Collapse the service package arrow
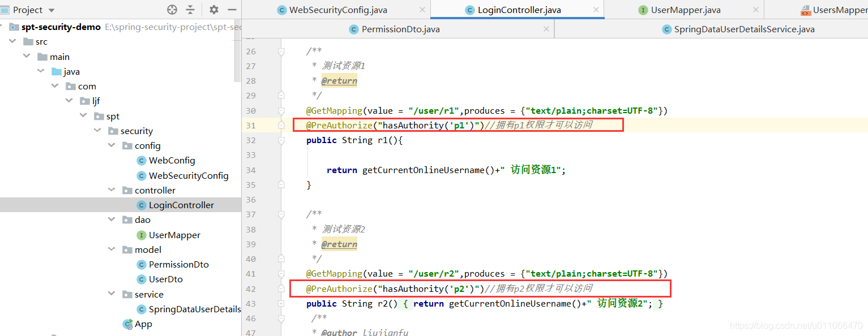Viewport: 868px width, 336px height. click(112, 294)
